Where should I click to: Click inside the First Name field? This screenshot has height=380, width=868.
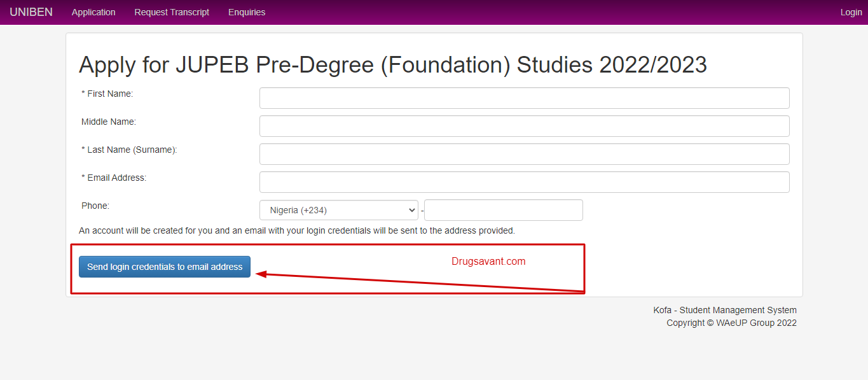(x=524, y=97)
